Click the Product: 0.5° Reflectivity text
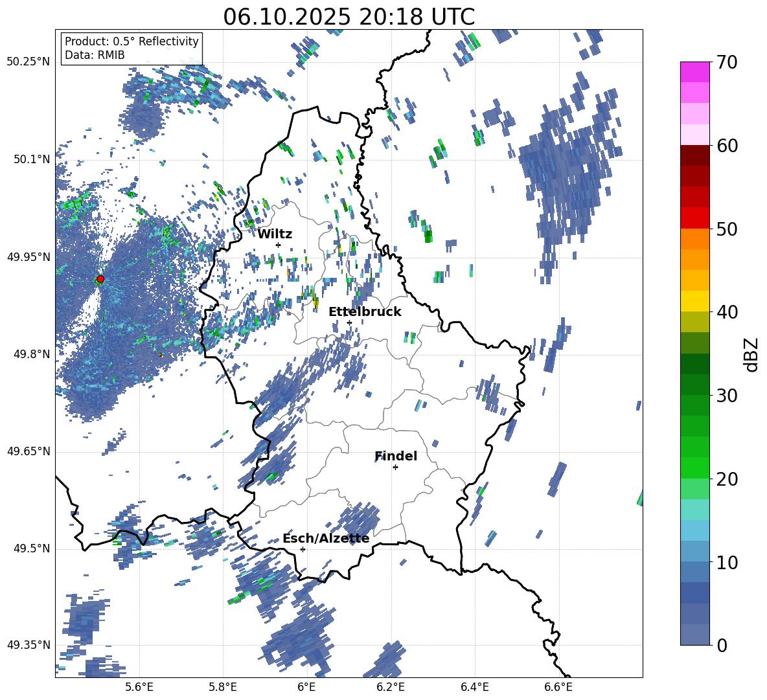 click(x=132, y=41)
